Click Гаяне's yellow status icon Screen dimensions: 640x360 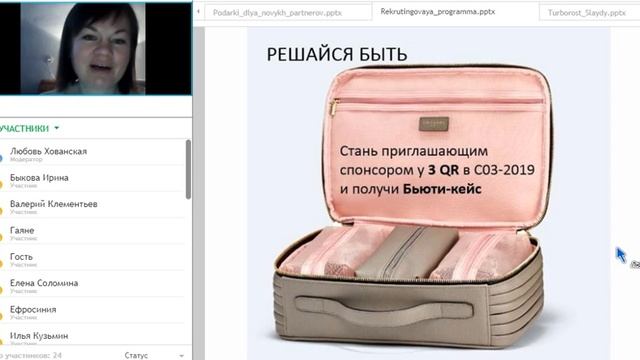(1, 238)
